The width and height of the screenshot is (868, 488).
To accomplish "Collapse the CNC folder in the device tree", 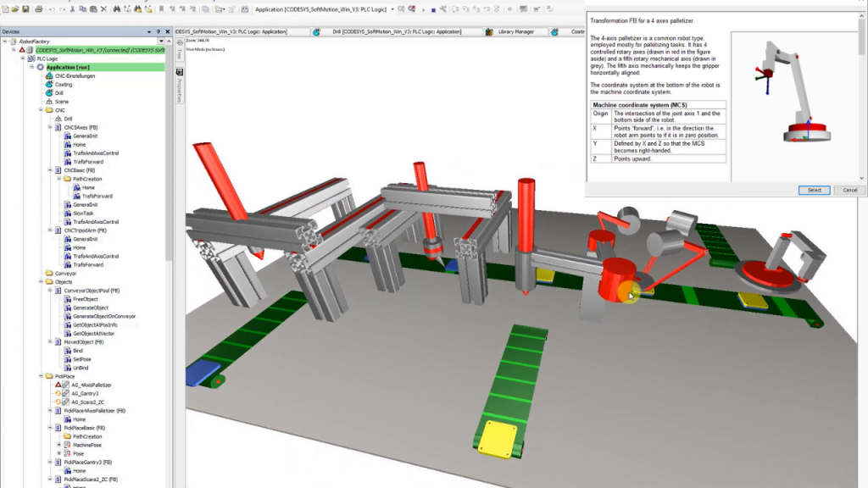I will [x=41, y=109].
